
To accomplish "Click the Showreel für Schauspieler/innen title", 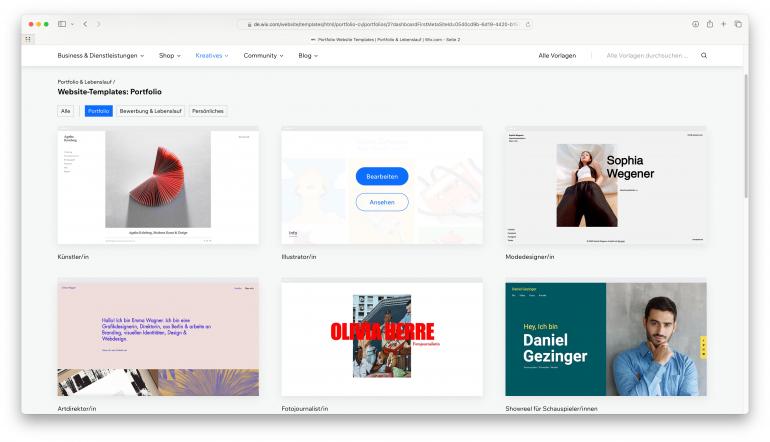I will tap(551, 409).
